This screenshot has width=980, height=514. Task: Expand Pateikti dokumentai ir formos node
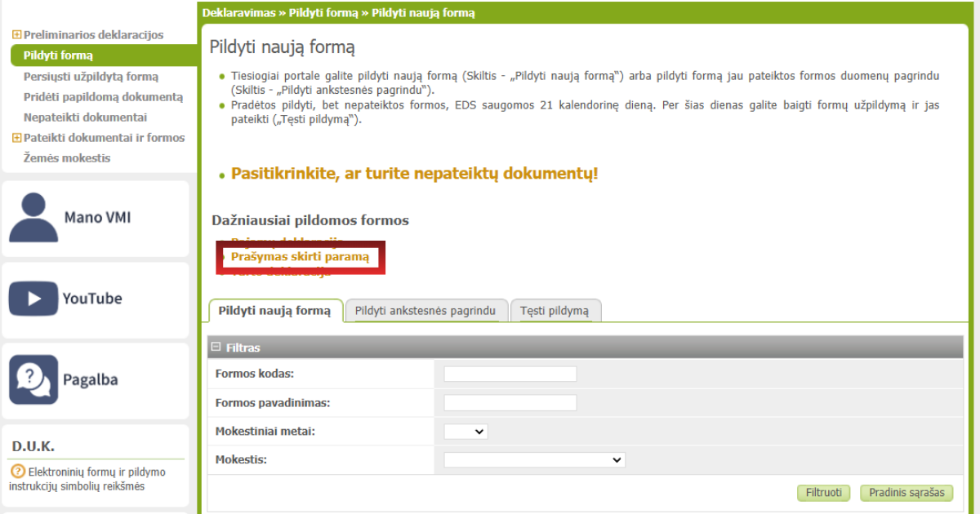point(16,138)
